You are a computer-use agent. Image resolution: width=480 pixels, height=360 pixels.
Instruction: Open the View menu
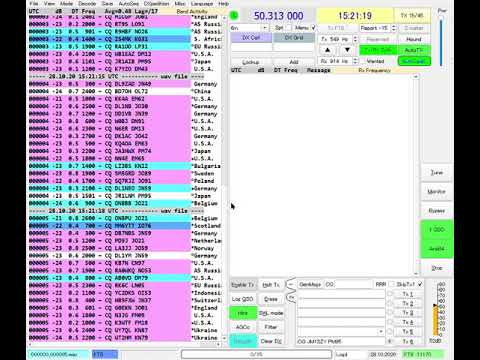49,4
